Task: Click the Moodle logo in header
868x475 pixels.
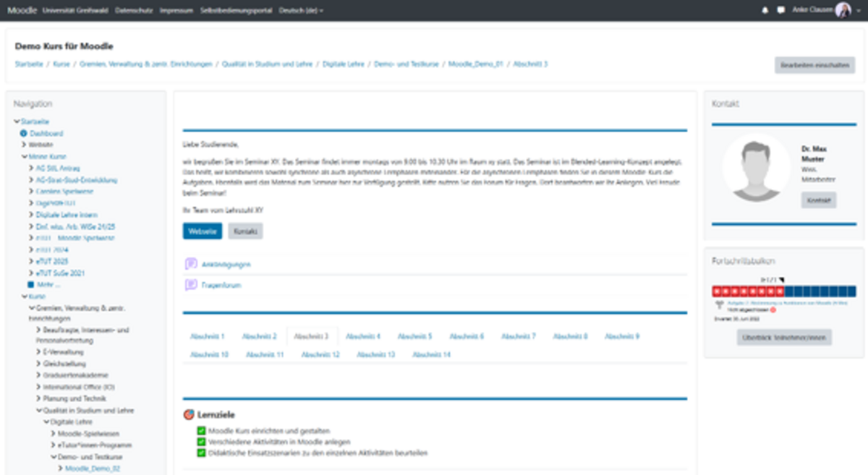Action: pyautogui.click(x=22, y=11)
